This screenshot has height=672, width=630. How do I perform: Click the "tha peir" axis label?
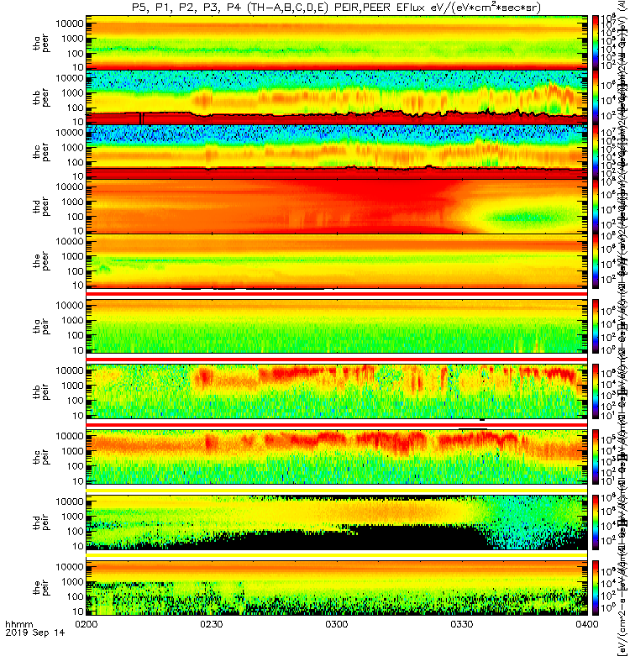coord(41,326)
